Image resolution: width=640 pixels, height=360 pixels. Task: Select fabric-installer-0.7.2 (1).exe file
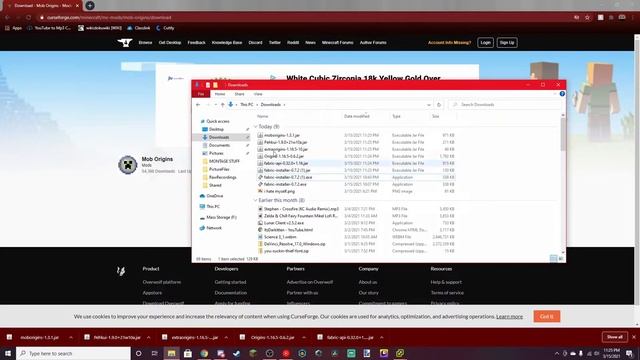pos(356,178)
